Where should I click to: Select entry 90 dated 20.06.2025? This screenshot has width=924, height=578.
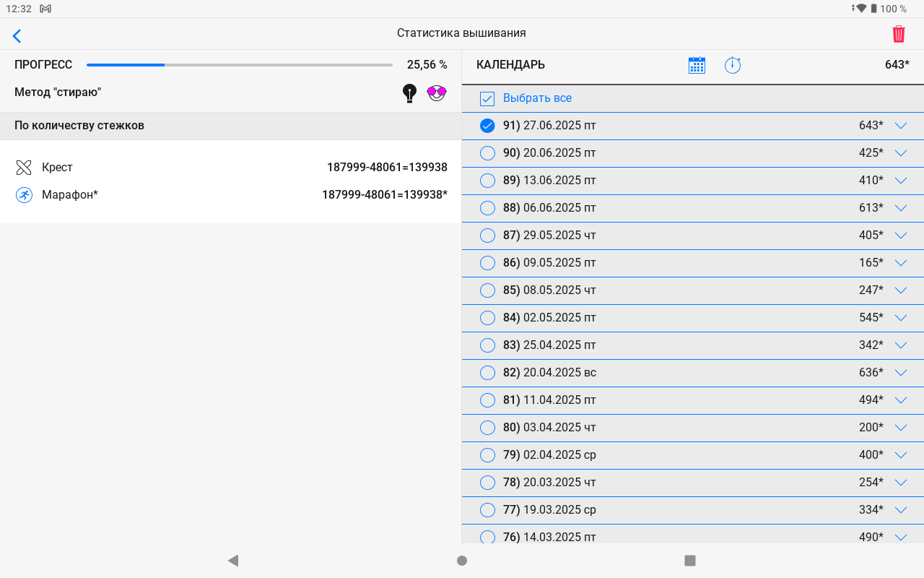(487, 153)
